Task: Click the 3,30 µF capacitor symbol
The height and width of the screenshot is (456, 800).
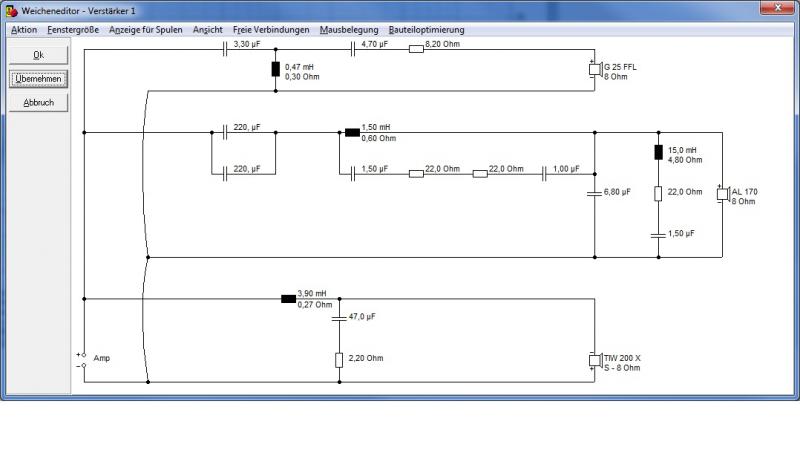Action: pyautogui.click(x=225, y=49)
